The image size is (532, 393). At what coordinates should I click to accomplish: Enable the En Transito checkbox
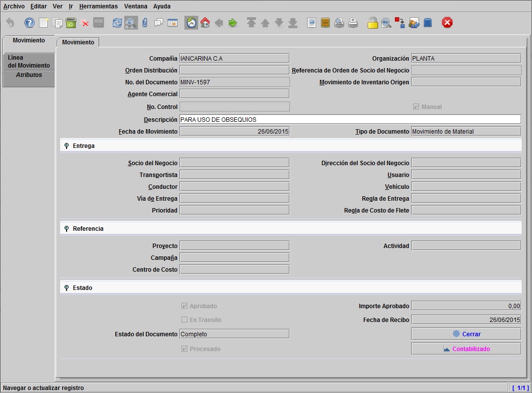click(x=184, y=320)
